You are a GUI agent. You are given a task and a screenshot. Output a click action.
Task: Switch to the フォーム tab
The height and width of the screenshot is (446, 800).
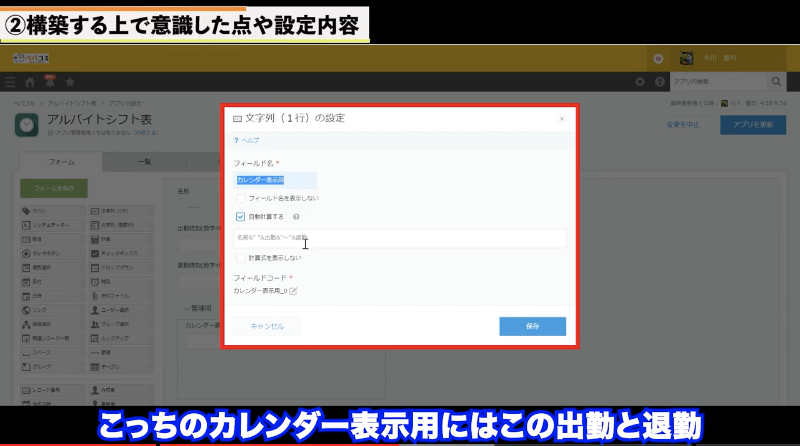click(61, 161)
